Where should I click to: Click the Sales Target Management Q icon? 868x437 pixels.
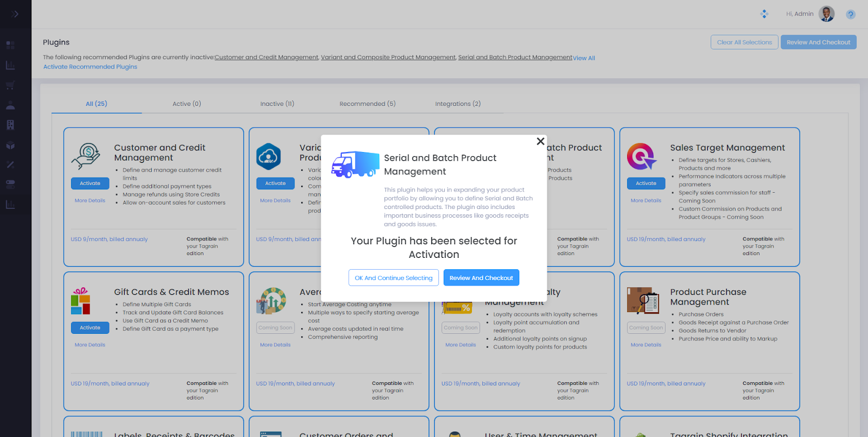tap(642, 156)
